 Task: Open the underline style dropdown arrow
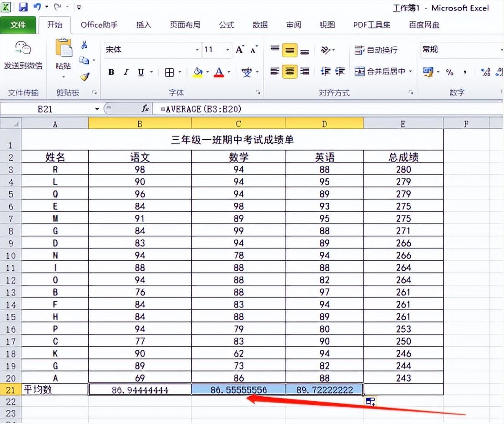151,72
